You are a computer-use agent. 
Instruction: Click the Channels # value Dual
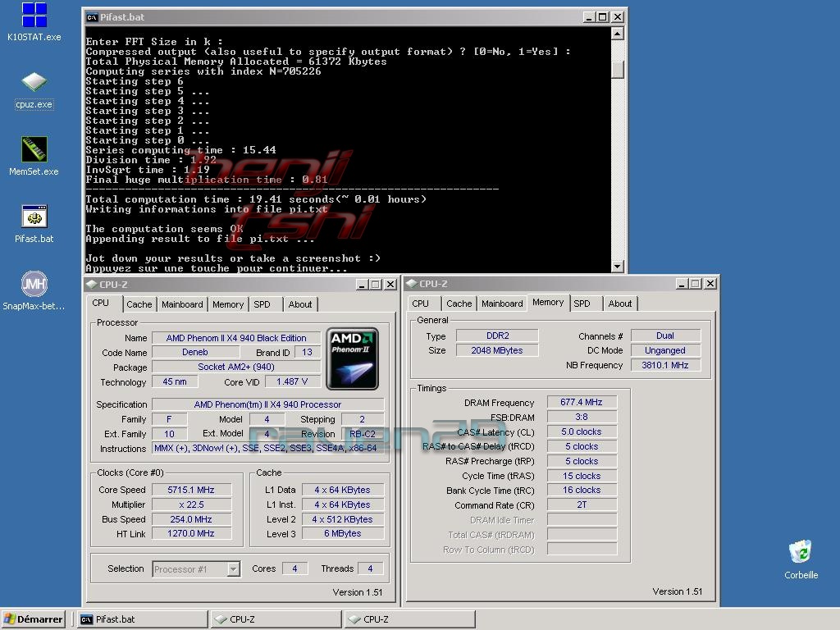tap(665, 336)
